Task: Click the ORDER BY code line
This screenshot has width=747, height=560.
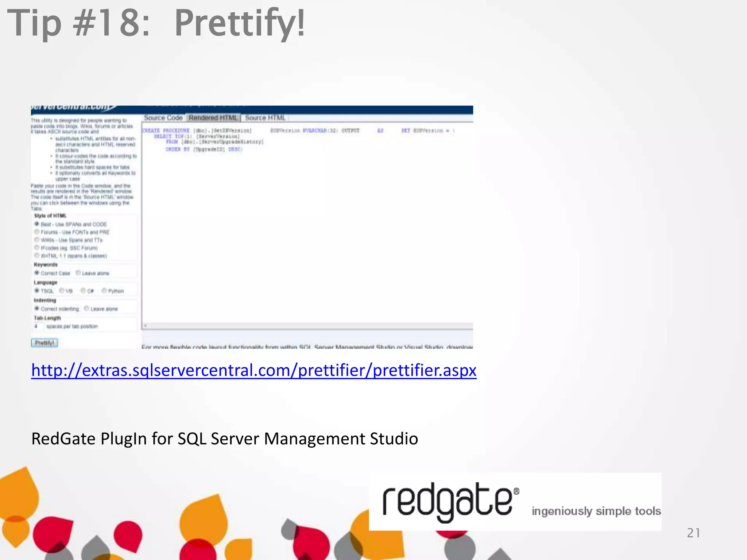Action: (x=204, y=149)
